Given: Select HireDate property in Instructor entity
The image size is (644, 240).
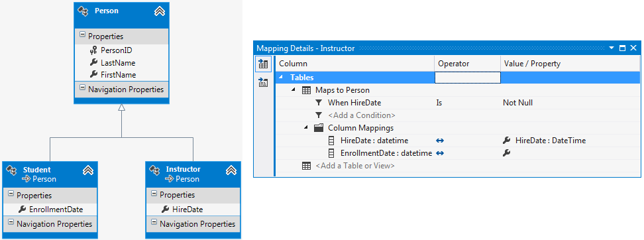Looking at the screenshot, I should pyautogui.click(x=188, y=210).
